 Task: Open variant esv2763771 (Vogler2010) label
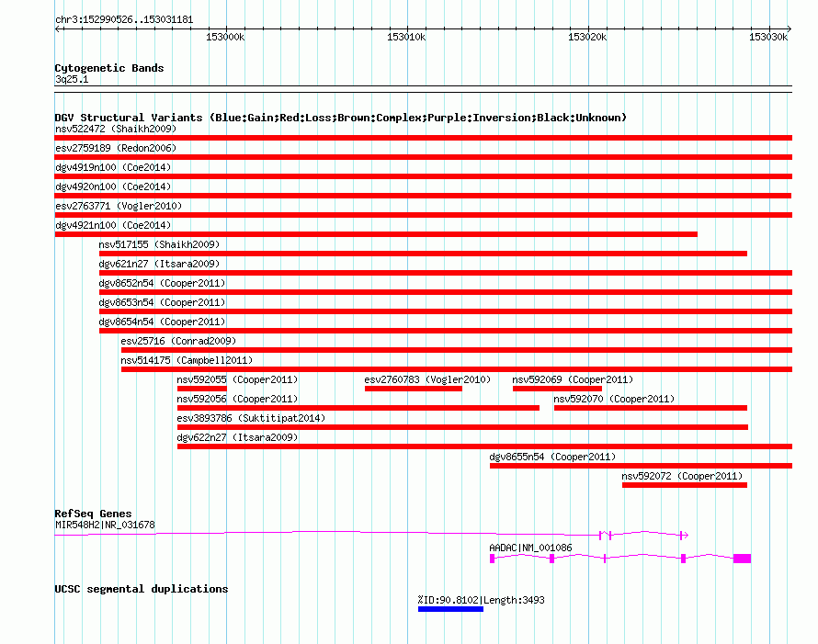coord(119,206)
